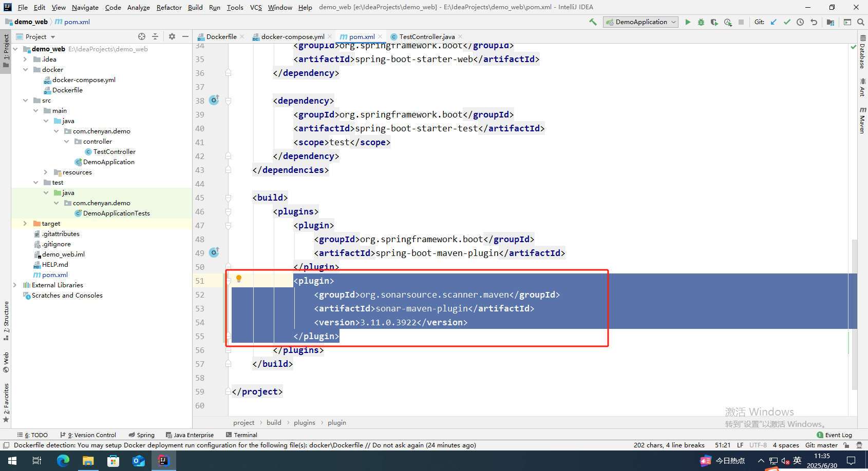Toggle the 1: Project side panel

[x=6, y=51]
